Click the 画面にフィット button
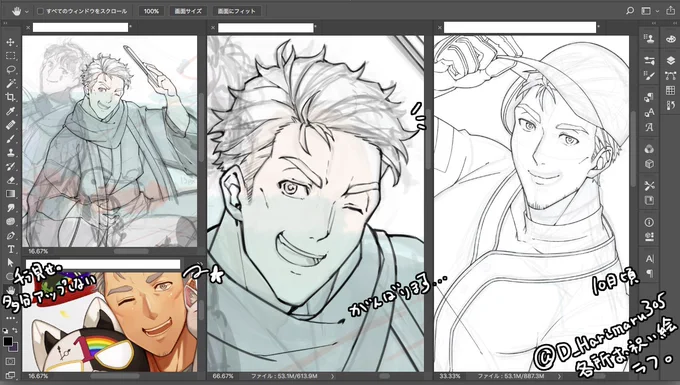The image size is (680, 385). click(237, 11)
